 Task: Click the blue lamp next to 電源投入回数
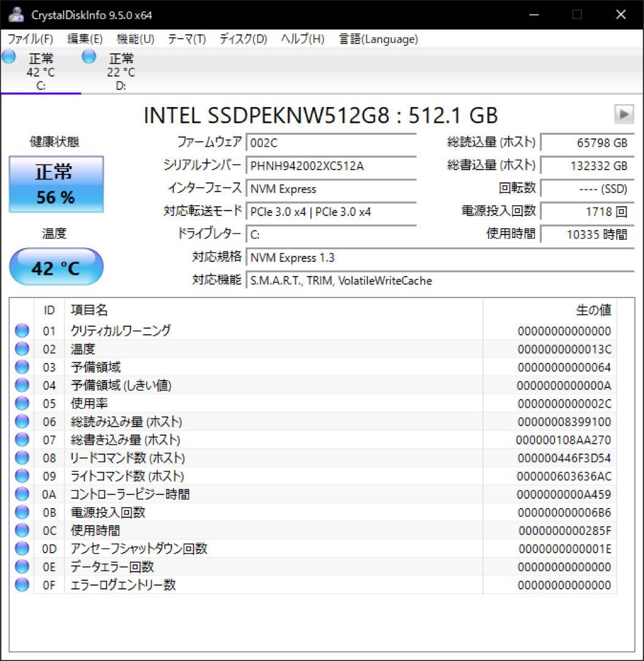21,512
